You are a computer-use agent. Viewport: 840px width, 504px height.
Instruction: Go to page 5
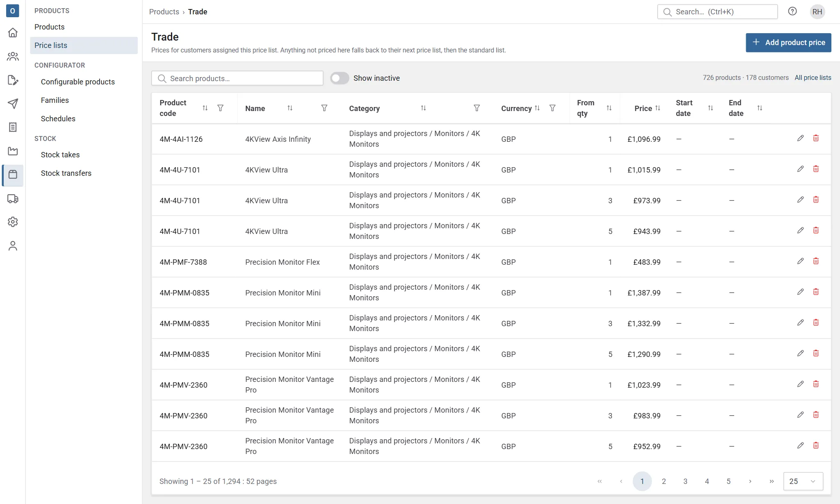(728, 481)
